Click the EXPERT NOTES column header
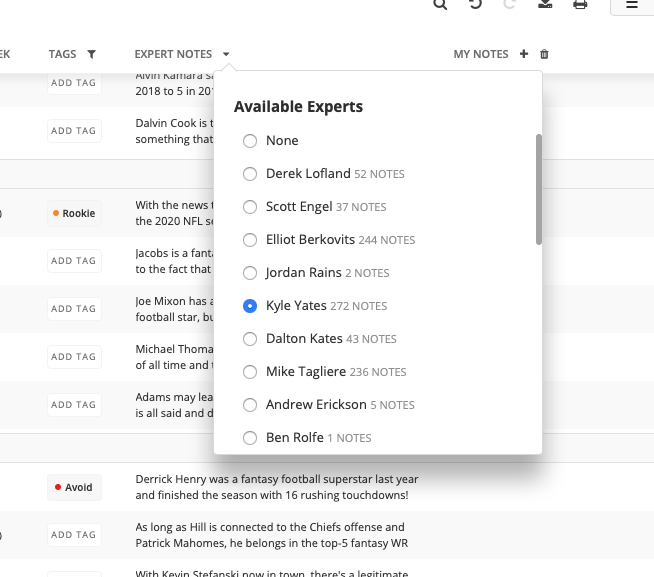Viewport: 654px width, 577px height. (173, 54)
